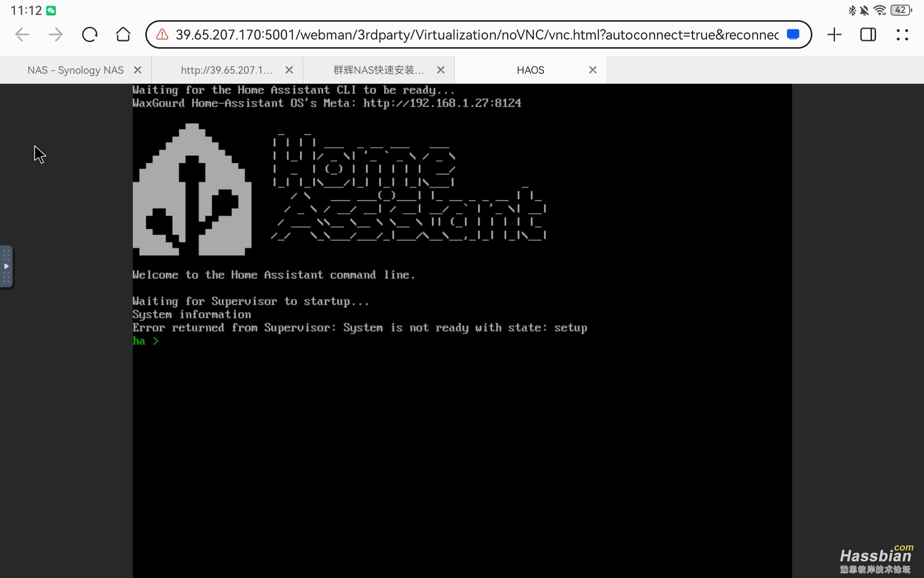Close the NAS - Synology NAS tab

(138, 70)
